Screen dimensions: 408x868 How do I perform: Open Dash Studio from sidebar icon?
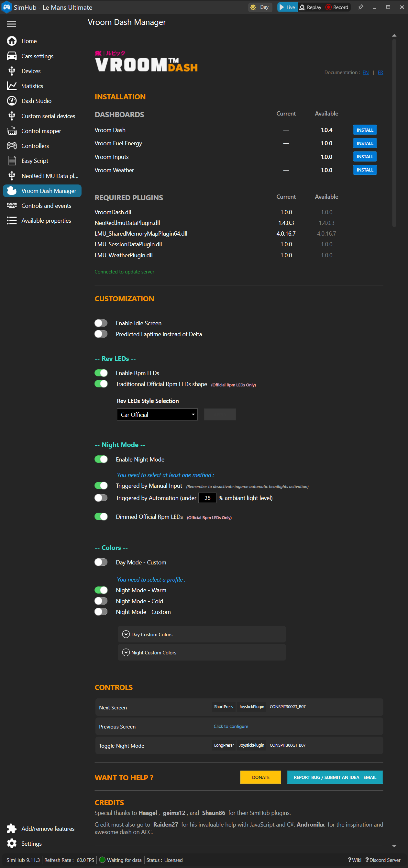12,101
